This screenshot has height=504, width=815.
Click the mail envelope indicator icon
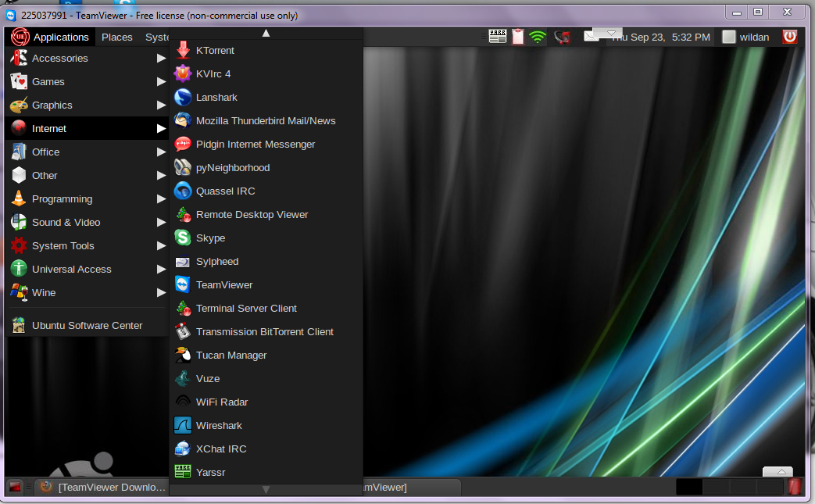[591, 37]
